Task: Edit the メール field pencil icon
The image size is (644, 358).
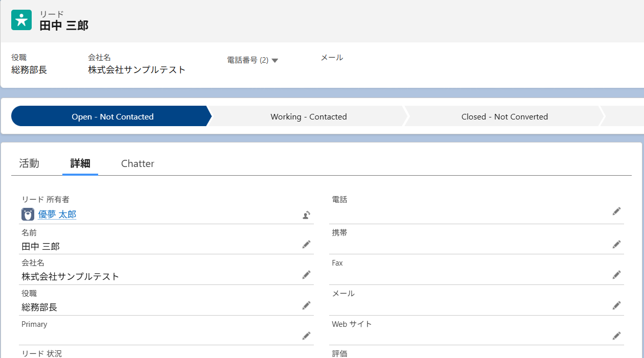Action: 617,305
